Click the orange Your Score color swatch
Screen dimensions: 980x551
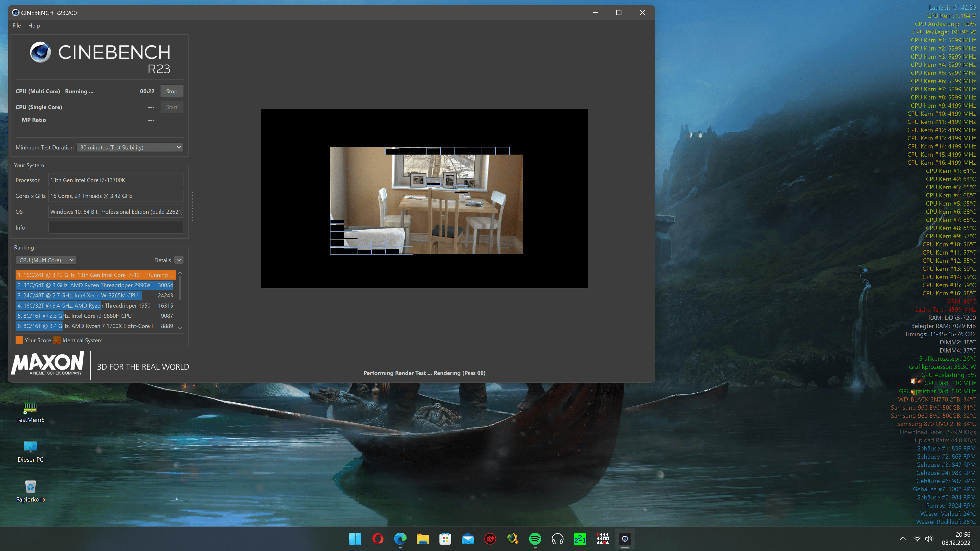point(19,340)
